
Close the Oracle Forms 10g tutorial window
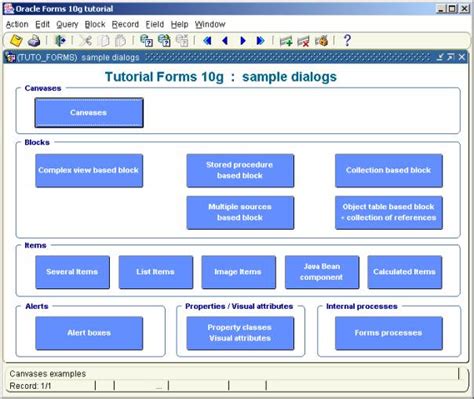[464, 9]
